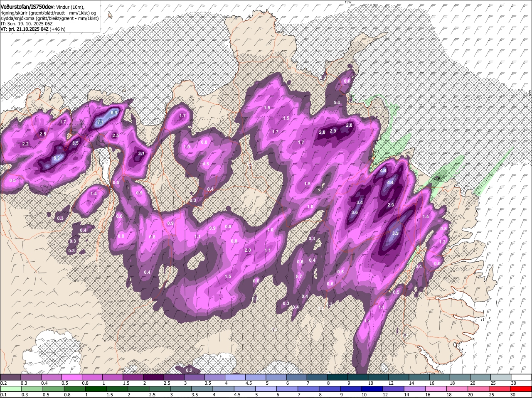
Task: Click the dark teal swatch labeled 8 in the upper legend
Action: click(337, 377)
